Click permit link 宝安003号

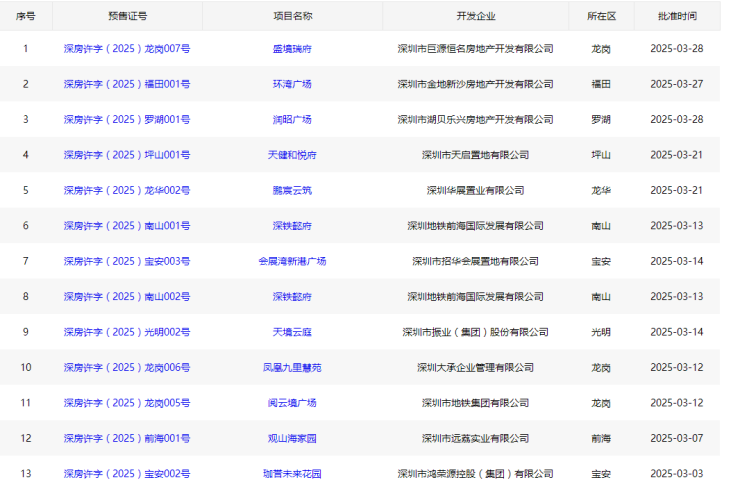coord(126,261)
